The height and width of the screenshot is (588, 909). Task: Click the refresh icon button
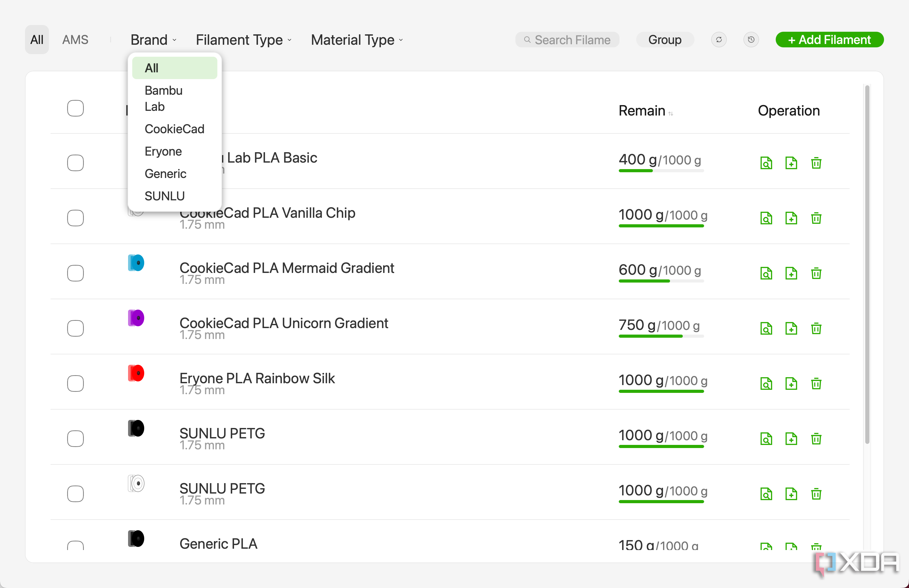click(x=718, y=40)
